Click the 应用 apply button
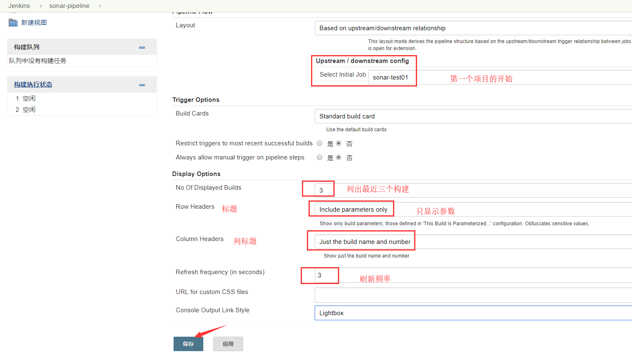Image resolution: width=632 pixels, height=364 pixels. coord(228,344)
